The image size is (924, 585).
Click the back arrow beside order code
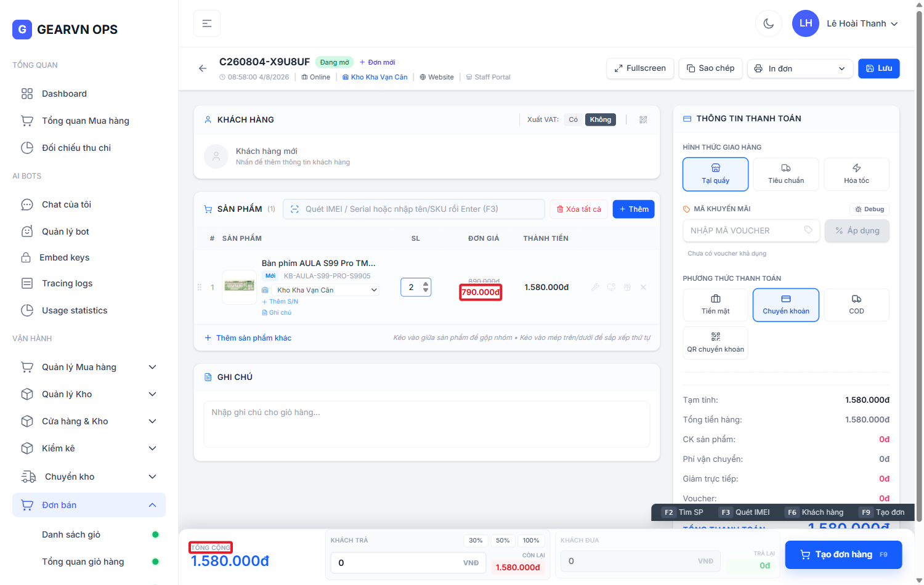(203, 68)
